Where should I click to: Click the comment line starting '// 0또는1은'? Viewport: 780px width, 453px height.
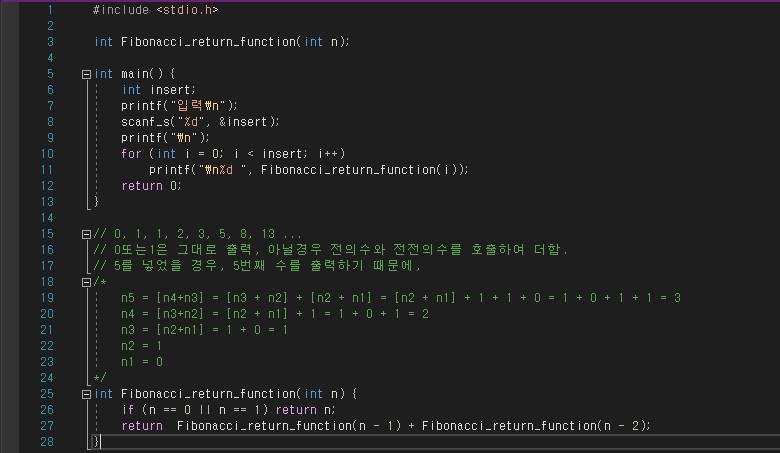pos(331,250)
